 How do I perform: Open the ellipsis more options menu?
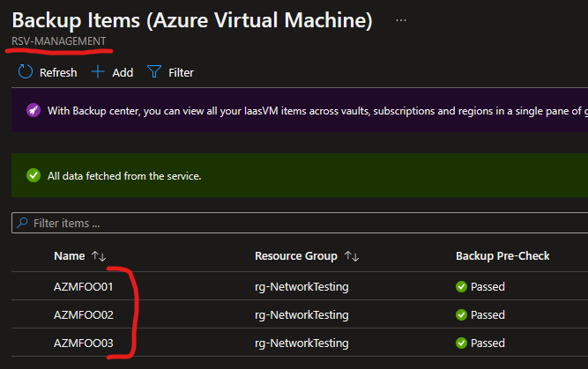(401, 20)
